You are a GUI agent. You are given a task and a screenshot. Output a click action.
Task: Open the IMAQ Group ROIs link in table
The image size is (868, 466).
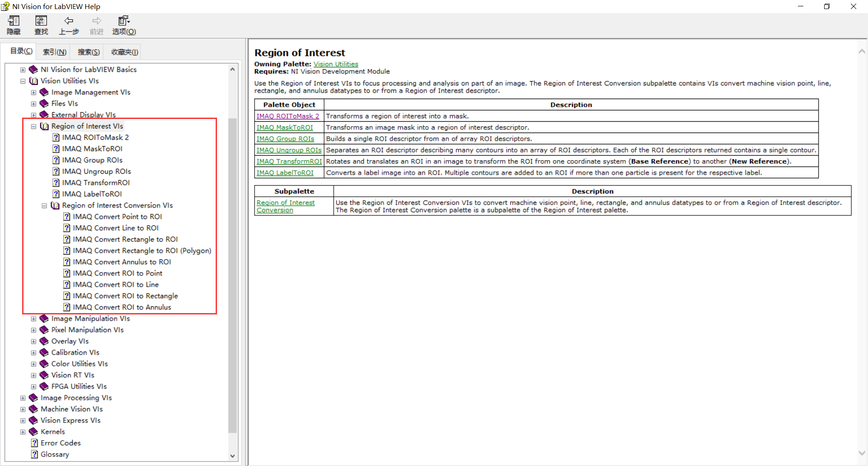(285, 138)
